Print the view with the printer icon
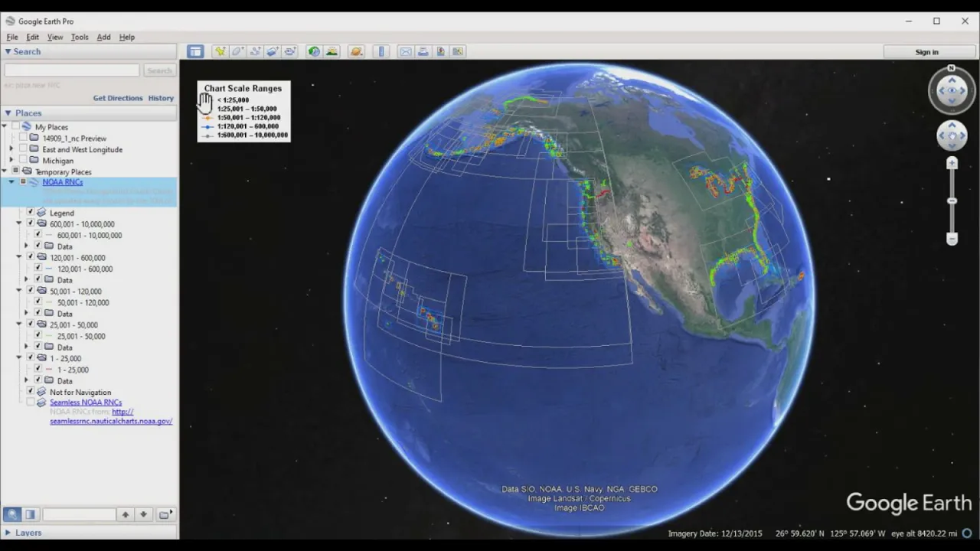The width and height of the screenshot is (980, 551). point(423,51)
